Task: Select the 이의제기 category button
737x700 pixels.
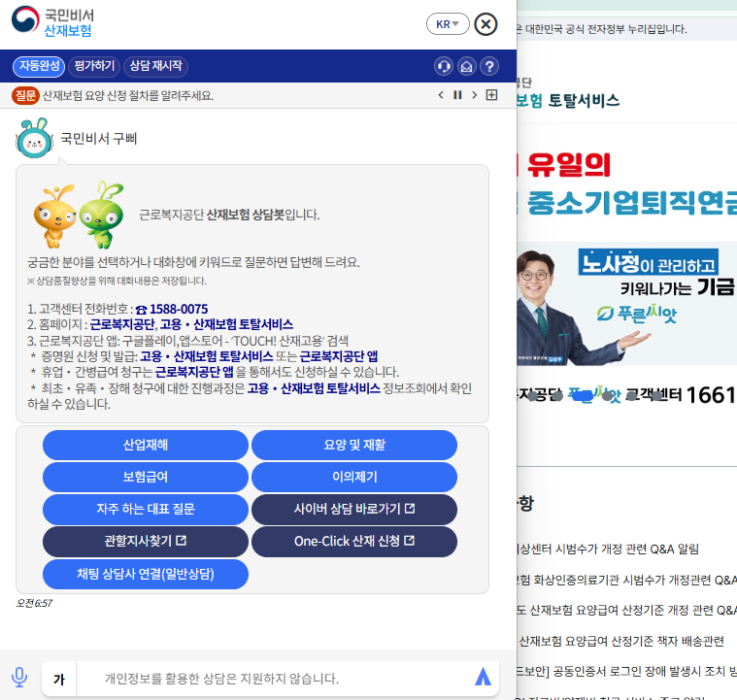Action: point(354,477)
